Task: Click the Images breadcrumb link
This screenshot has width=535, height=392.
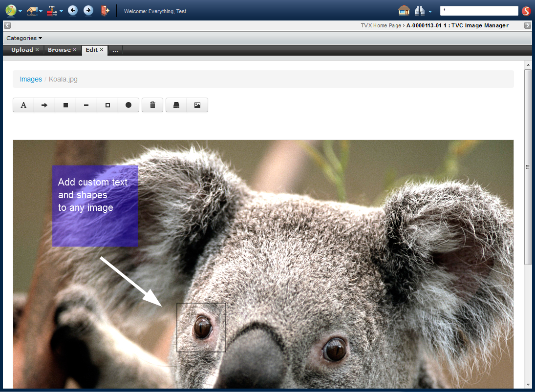Action: pyautogui.click(x=31, y=79)
